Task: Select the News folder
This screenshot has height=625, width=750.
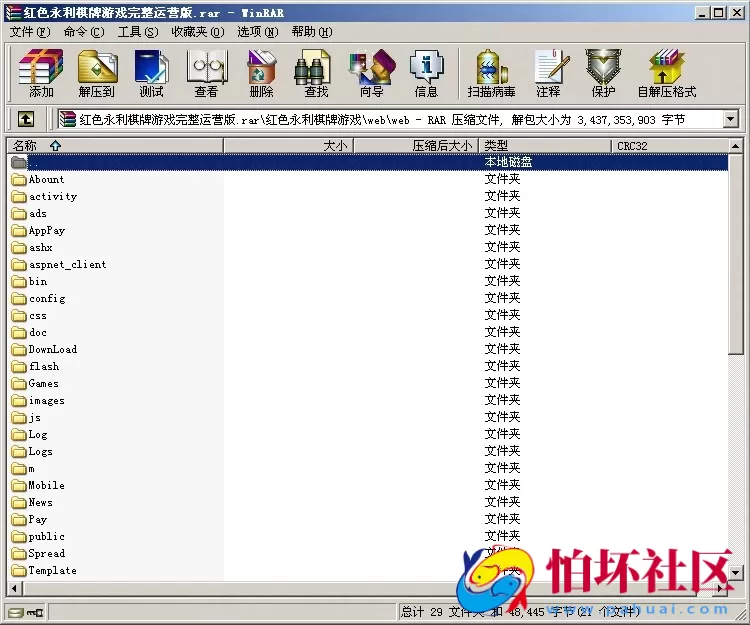Action: [32, 503]
